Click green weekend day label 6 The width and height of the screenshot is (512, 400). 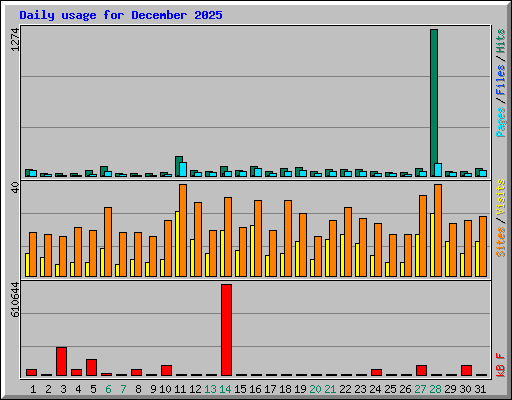[x=108, y=389]
